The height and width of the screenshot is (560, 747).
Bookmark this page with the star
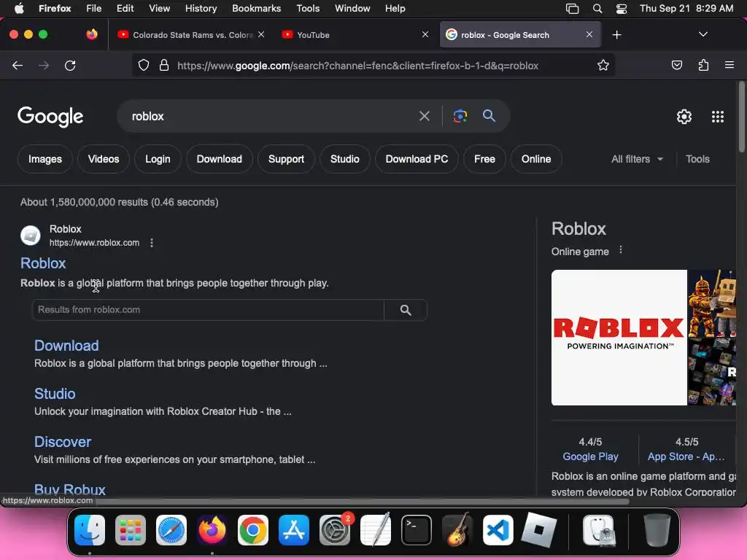603,65
